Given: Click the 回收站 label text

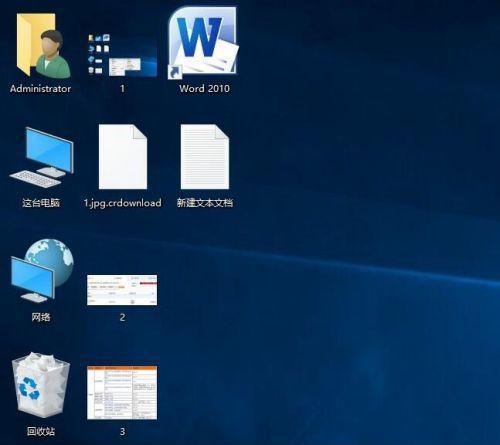Looking at the screenshot, I should pyautogui.click(x=41, y=432).
